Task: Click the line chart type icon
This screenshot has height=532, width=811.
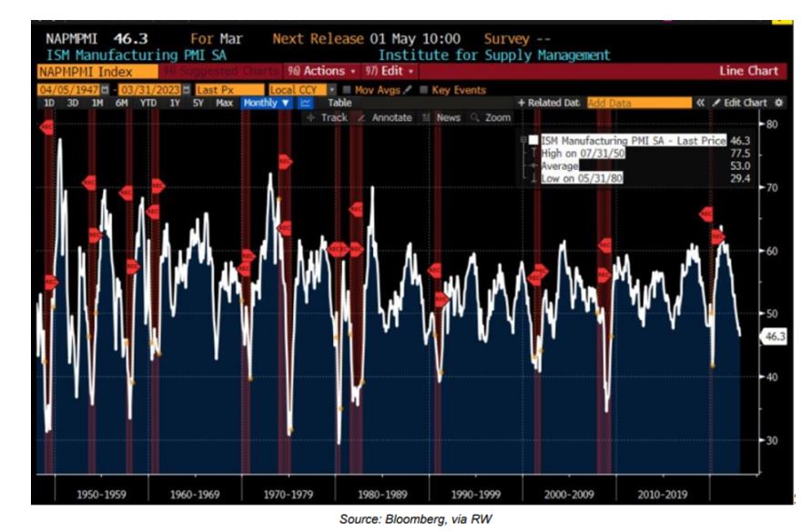Action: click(305, 104)
